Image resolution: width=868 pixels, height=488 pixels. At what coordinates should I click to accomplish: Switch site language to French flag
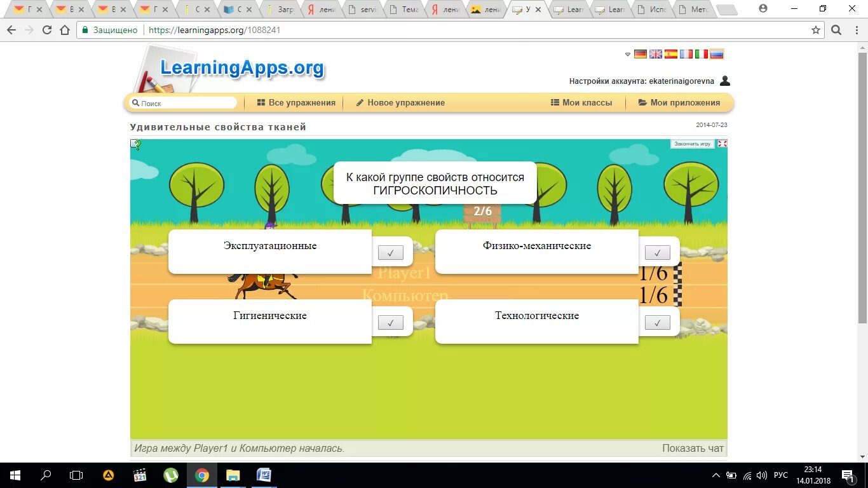(x=686, y=54)
